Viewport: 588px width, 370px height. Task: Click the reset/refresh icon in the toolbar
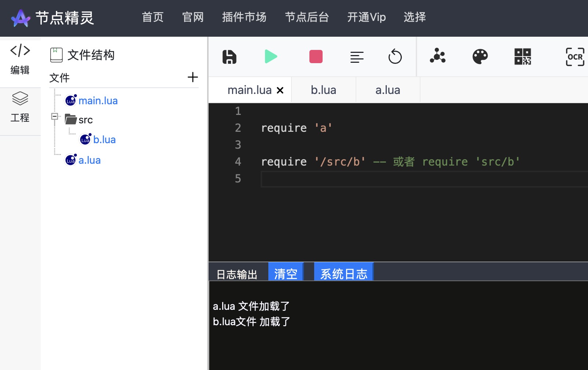pyautogui.click(x=396, y=57)
